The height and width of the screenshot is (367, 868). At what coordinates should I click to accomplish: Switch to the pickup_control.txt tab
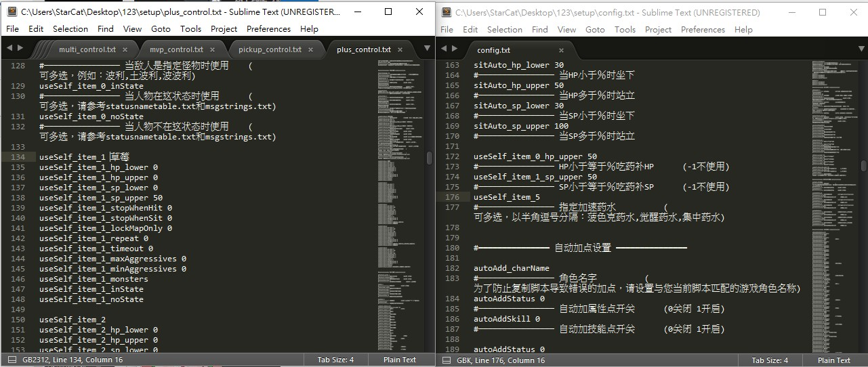pyautogui.click(x=270, y=49)
